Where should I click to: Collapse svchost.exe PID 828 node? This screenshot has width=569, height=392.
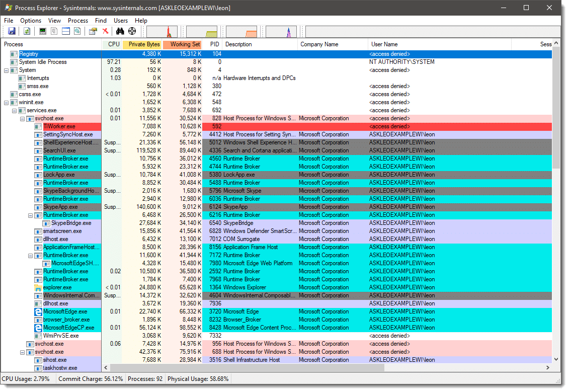point(22,119)
